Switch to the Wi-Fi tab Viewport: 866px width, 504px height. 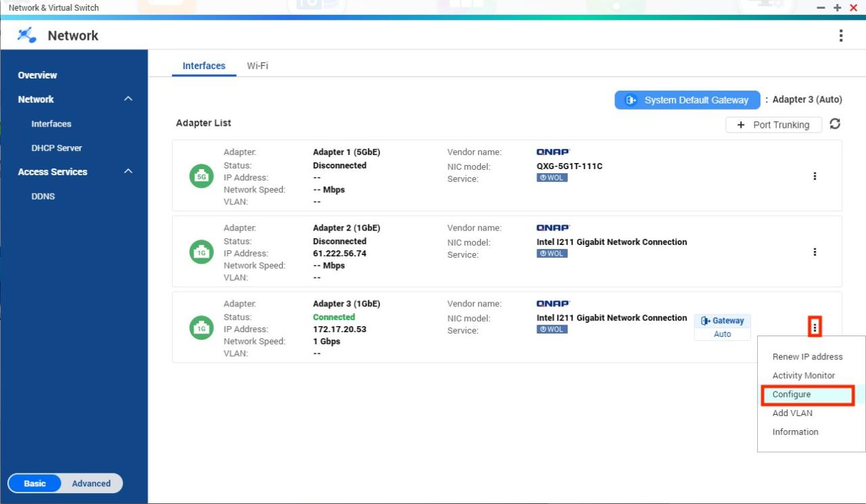257,66
